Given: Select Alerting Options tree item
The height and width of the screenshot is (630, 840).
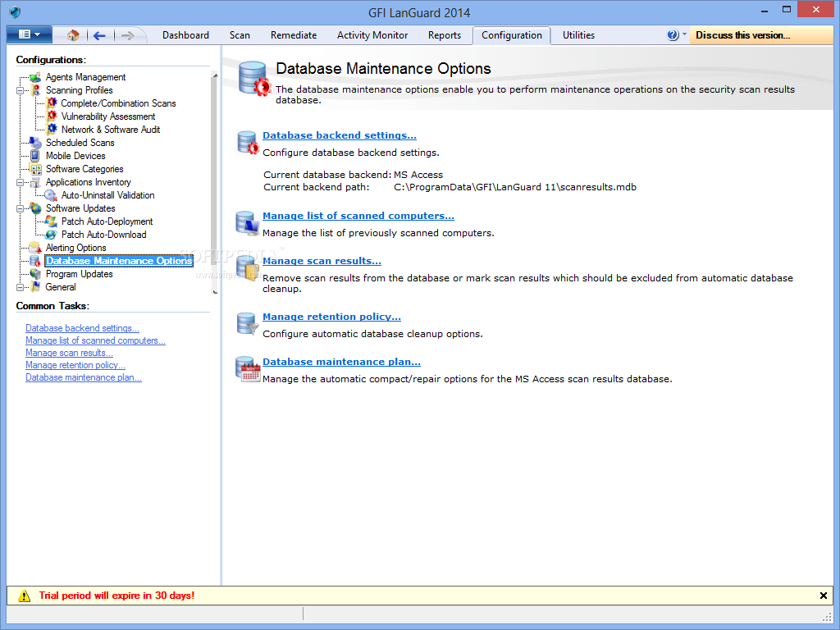Looking at the screenshot, I should click(75, 248).
